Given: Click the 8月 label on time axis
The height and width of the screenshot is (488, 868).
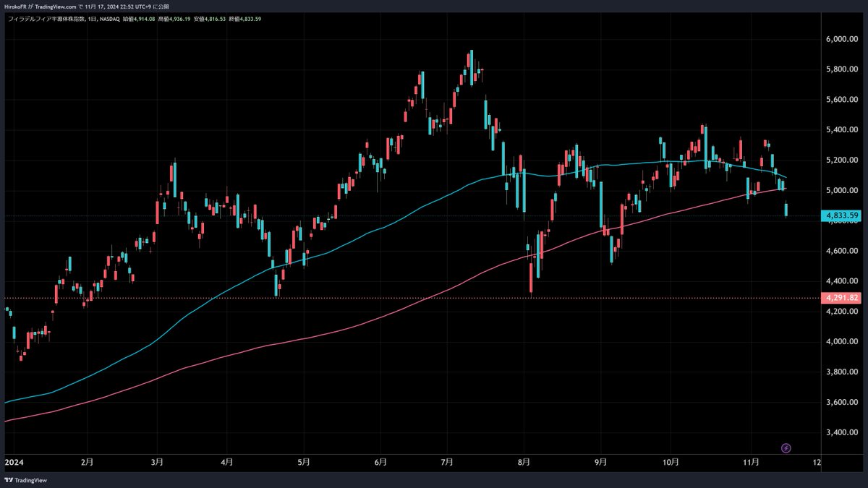Looking at the screenshot, I should click(x=524, y=461).
